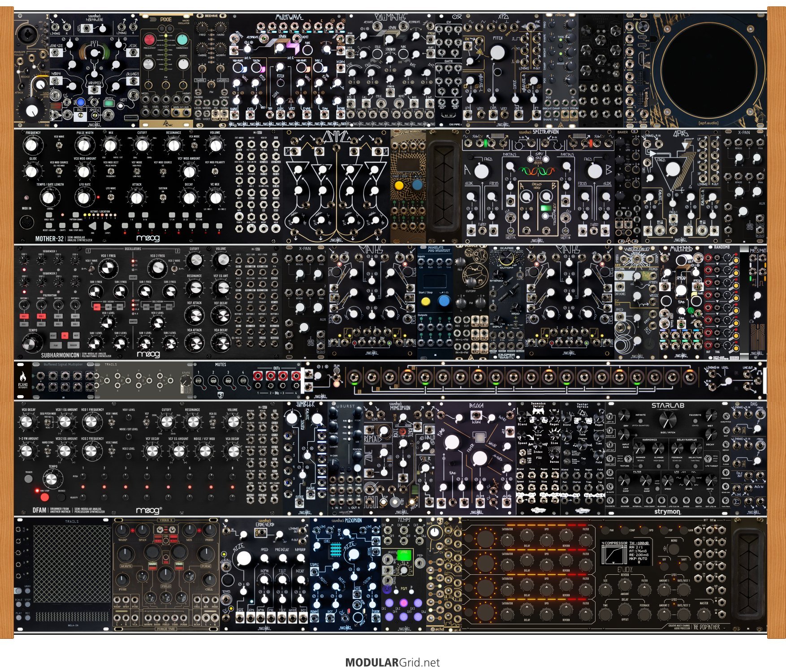Toggle the VCF Mode high/low pass switch on Mother-32
786x672 pixels.
coord(137,171)
